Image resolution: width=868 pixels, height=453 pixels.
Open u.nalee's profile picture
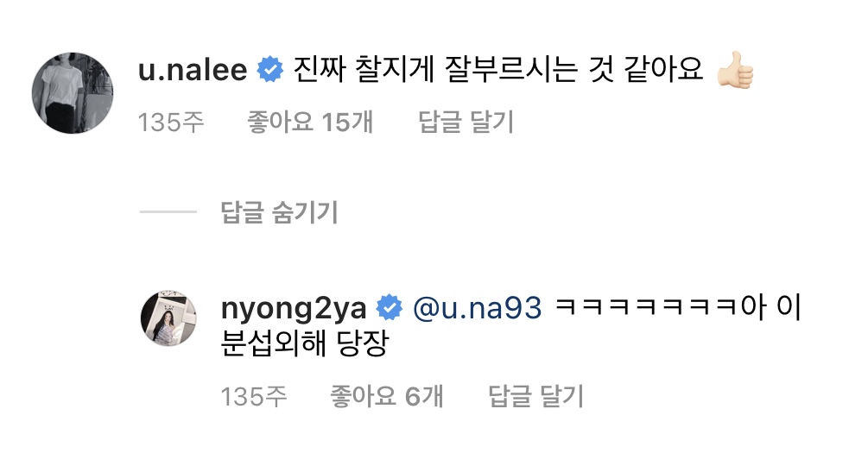[x=73, y=93]
